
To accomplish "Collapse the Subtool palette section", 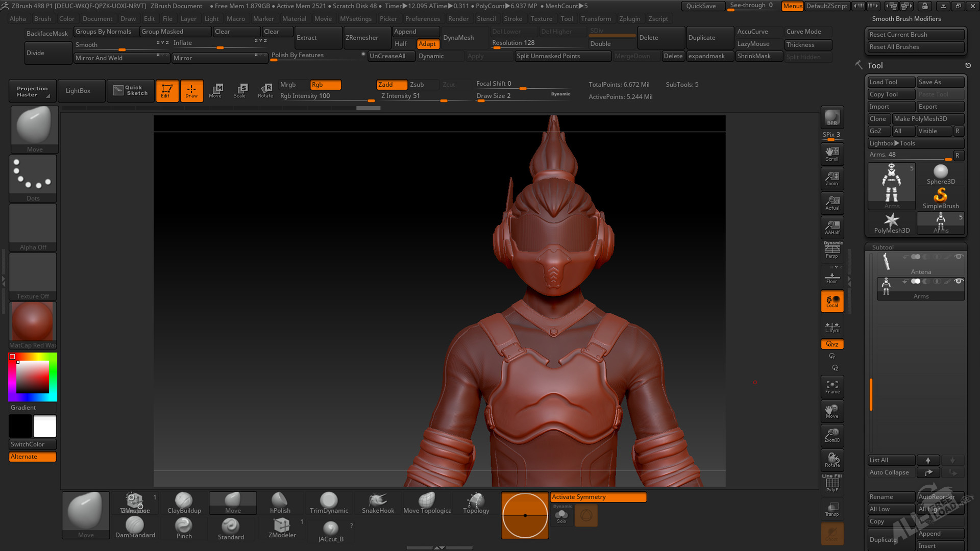I will [x=883, y=247].
